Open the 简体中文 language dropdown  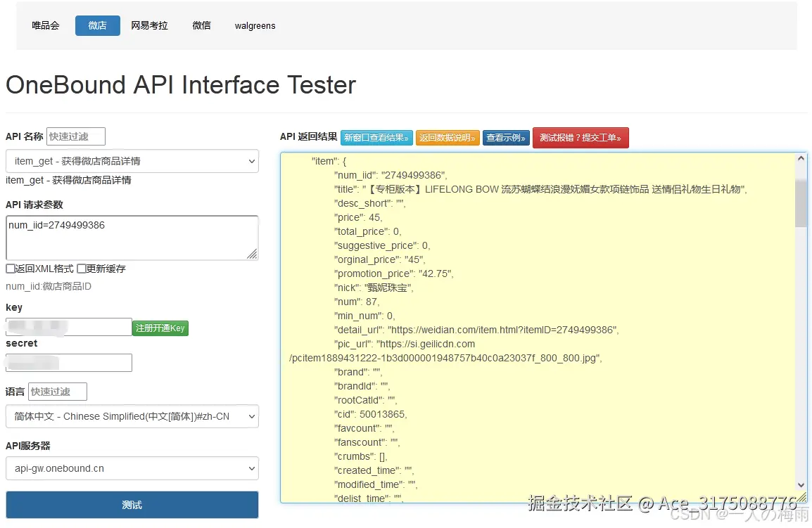coord(132,417)
